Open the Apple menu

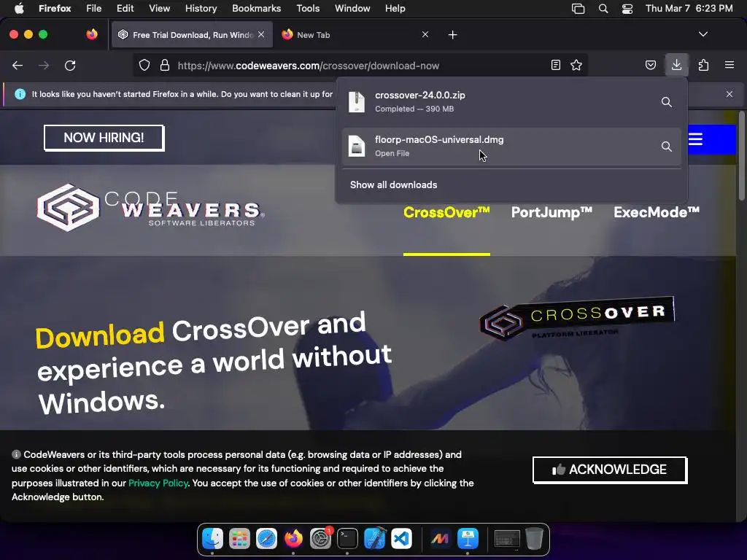click(x=19, y=8)
